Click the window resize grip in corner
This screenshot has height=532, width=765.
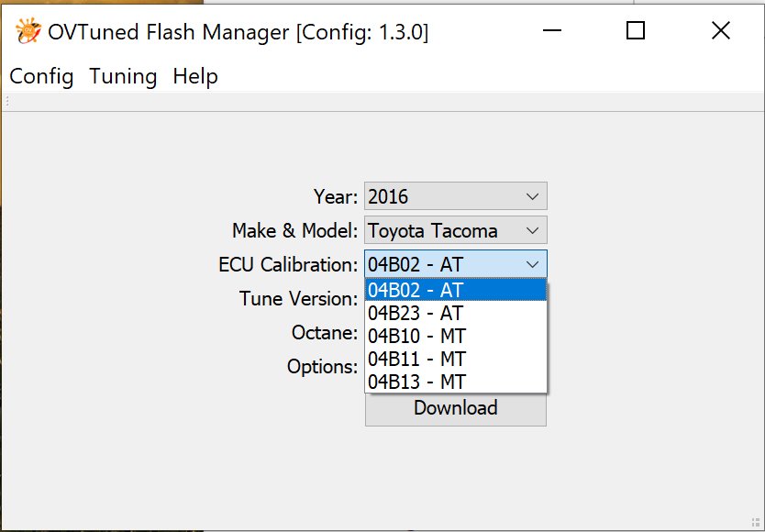[756, 523]
